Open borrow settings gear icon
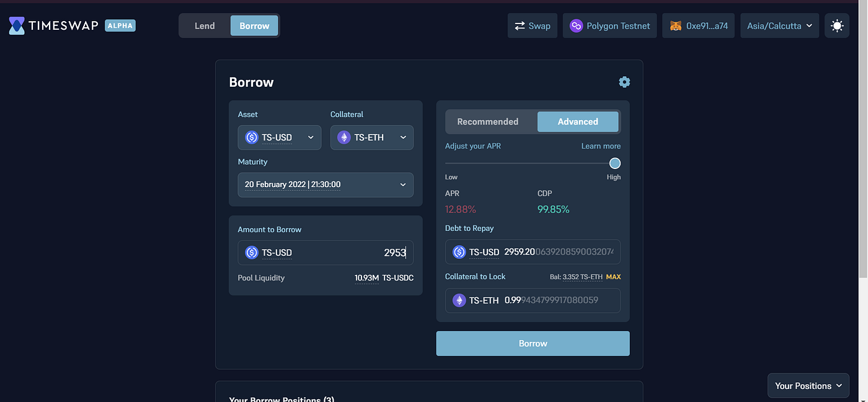The width and height of the screenshot is (868, 402). pos(624,82)
